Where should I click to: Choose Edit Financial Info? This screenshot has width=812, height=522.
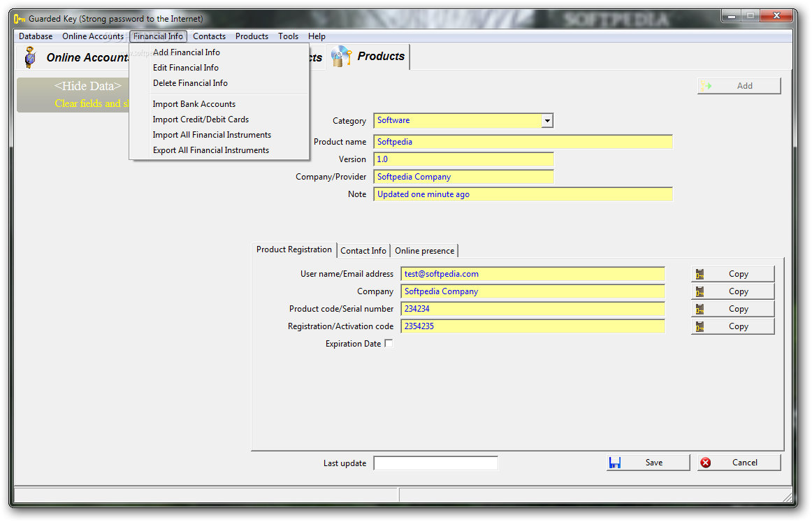point(219,68)
